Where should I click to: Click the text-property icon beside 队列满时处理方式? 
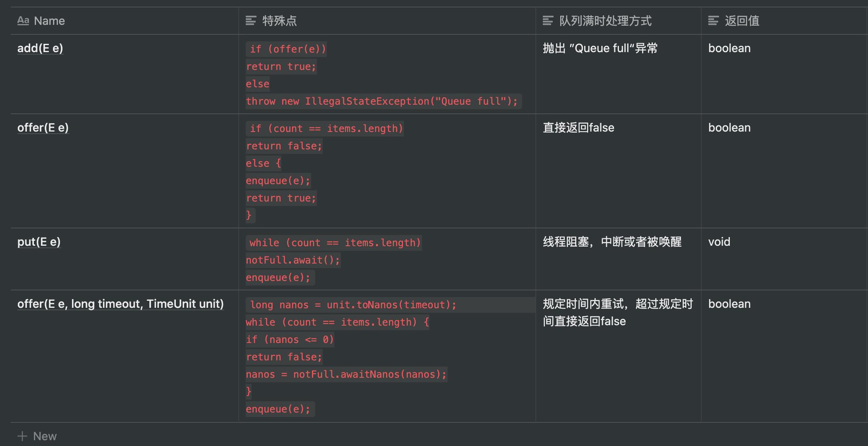click(x=548, y=21)
